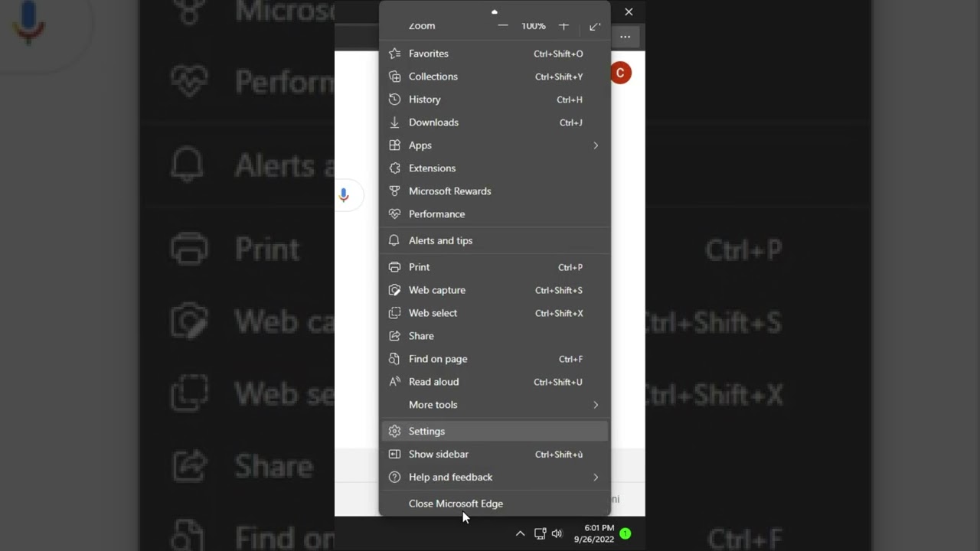This screenshot has width=980, height=551.
Task: Open the Collections menu entry
Action: click(495, 77)
